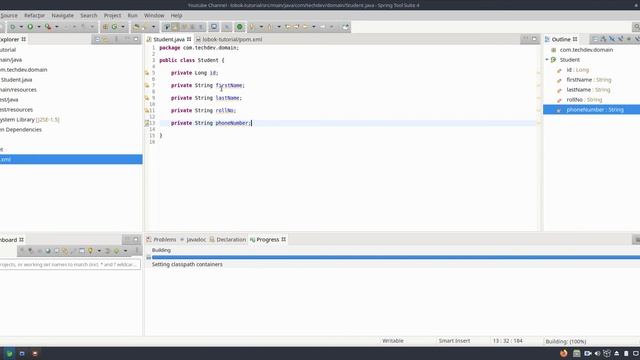Select the Progress tab
Image resolution: width=640 pixels, height=360 pixels.
point(268,240)
